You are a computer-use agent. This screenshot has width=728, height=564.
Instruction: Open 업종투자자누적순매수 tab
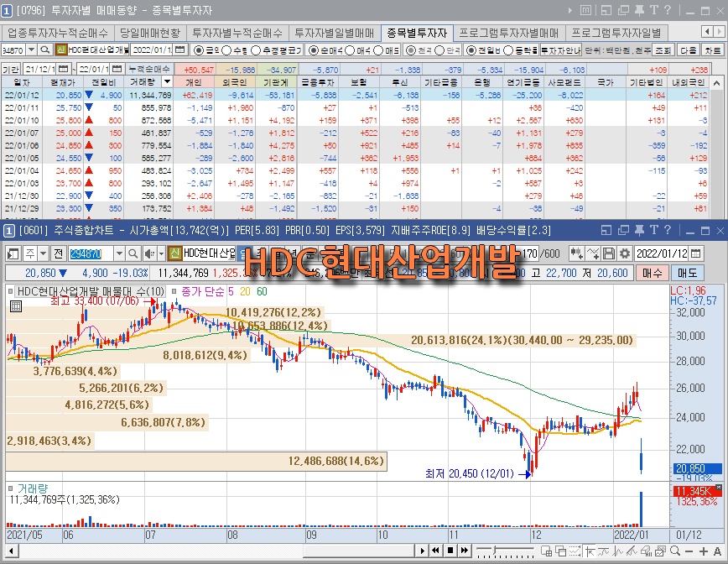[58, 33]
